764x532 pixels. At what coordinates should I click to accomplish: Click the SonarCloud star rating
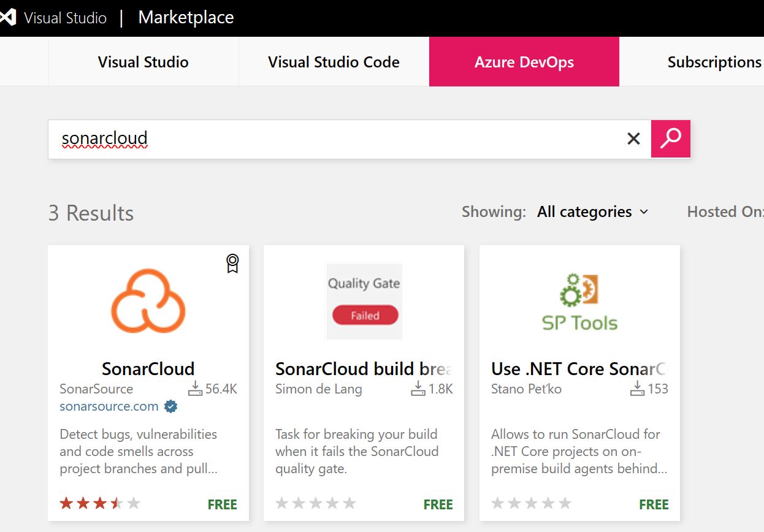point(100,504)
